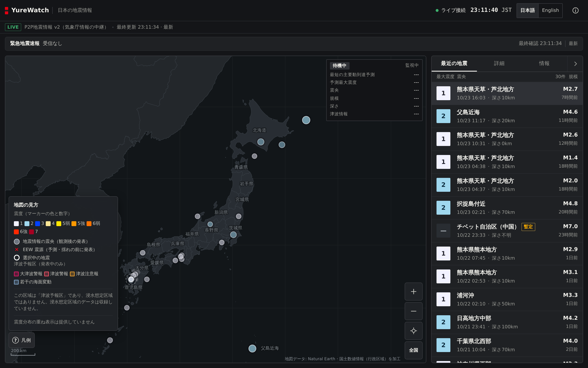Click the 若干の海面変動 legend square

coord(16,282)
